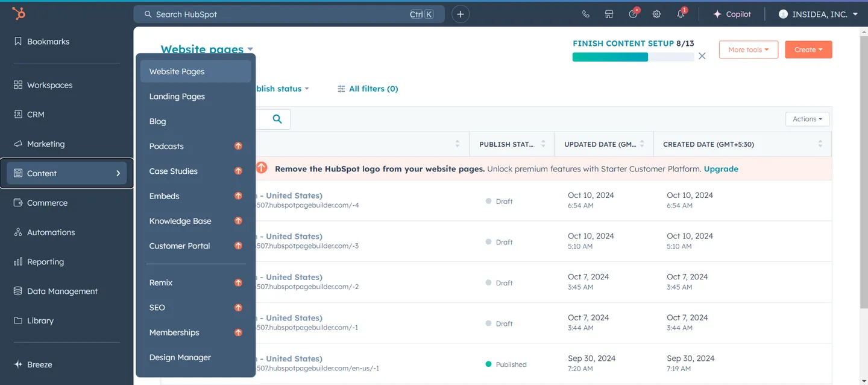
Task: Select Remix in Content submenu
Action: 161,282
